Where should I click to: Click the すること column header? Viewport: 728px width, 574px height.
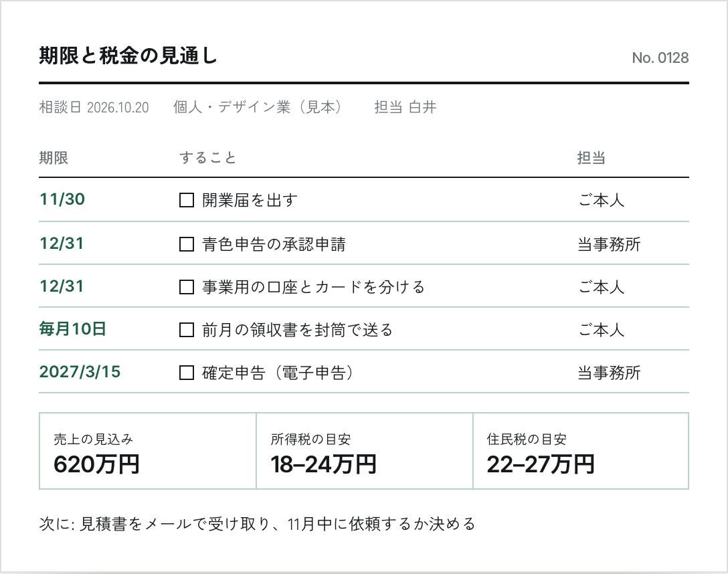click(x=208, y=158)
